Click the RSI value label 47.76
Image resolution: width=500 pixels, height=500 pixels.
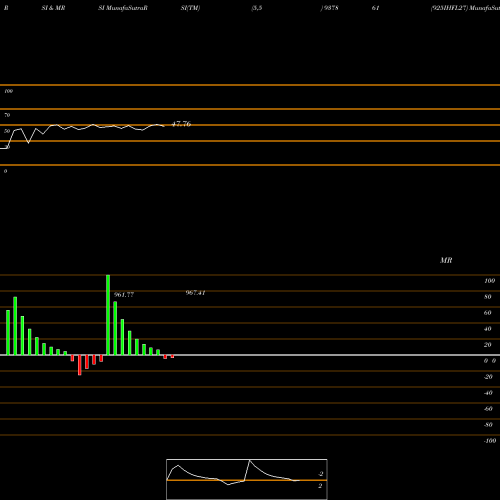(181, 124)
